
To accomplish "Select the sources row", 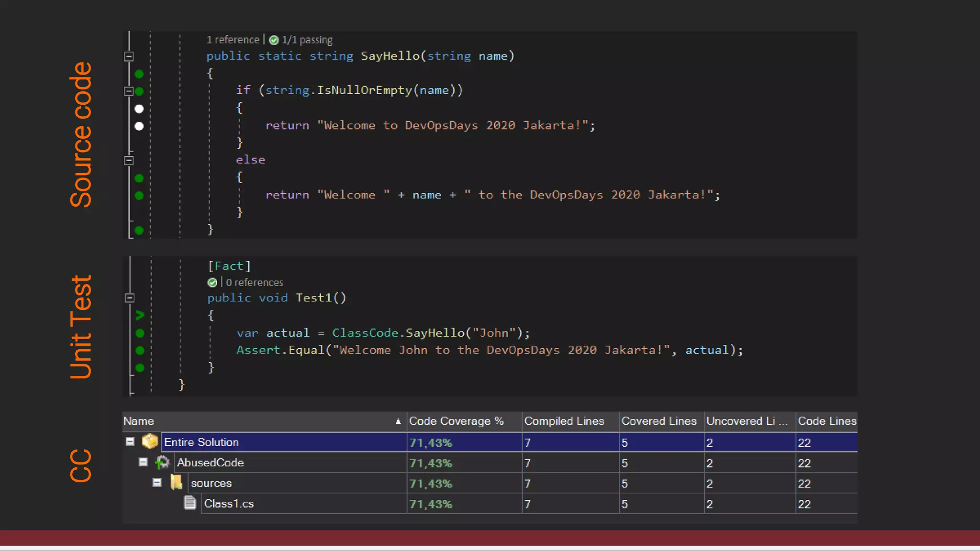I will click(x=490, y=484).
